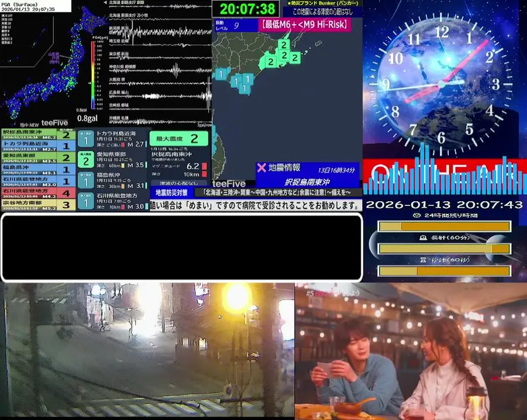The height and width of the screenshot is (420, 527).
Task: Click the 秒針(60秒) progress bar
Action: [x=444, y=271]
